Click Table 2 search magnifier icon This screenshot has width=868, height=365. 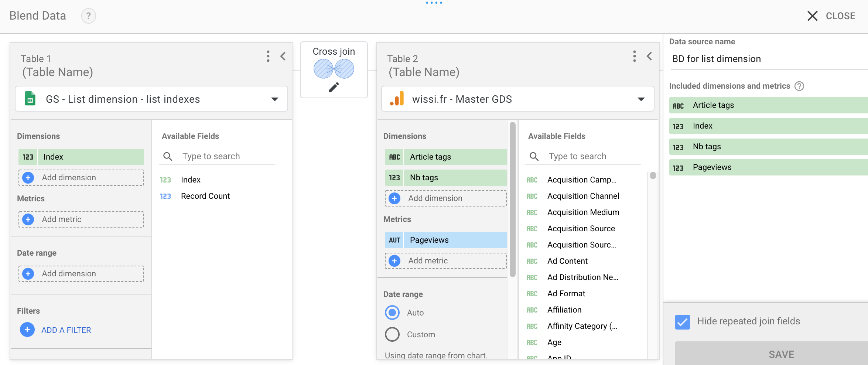coord(534,157)
